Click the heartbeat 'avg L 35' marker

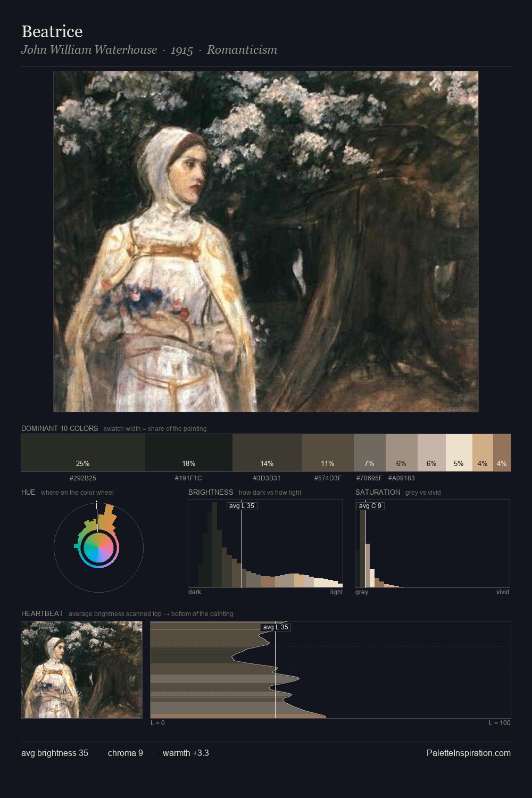[x=276, y=627]
